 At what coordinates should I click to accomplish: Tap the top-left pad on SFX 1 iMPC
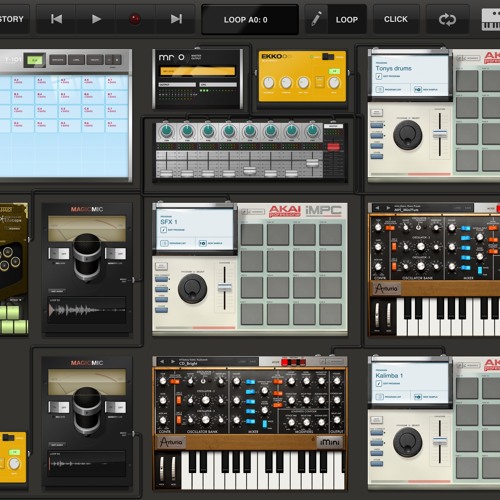coord(252,234)
